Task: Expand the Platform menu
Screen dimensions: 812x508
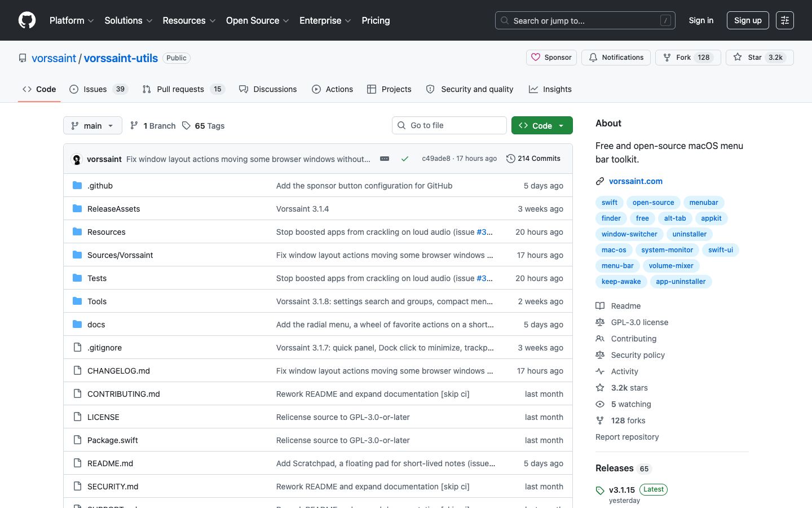Action: click(x=72, y=20)
